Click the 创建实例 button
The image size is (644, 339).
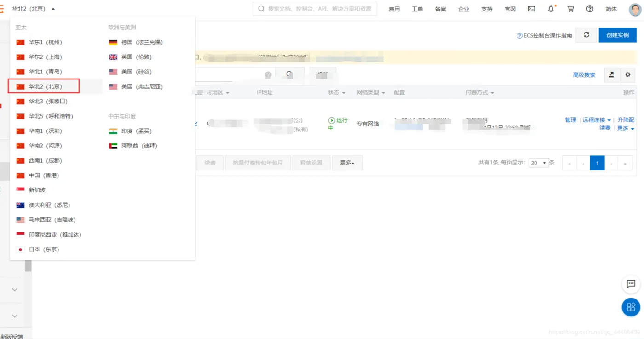click(x=617, y=35)
